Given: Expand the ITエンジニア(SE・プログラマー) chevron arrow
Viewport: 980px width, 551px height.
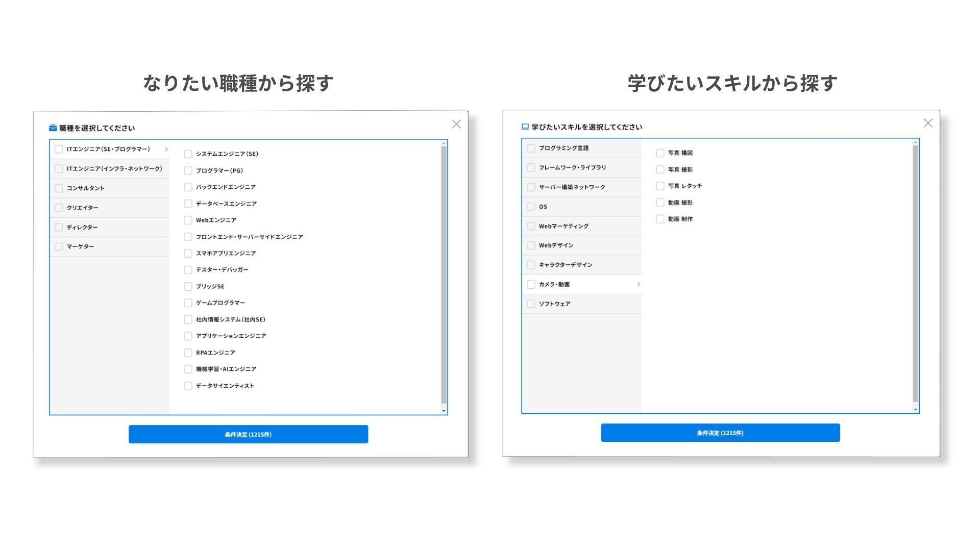Looking at the screenshot, I should 166,149.
